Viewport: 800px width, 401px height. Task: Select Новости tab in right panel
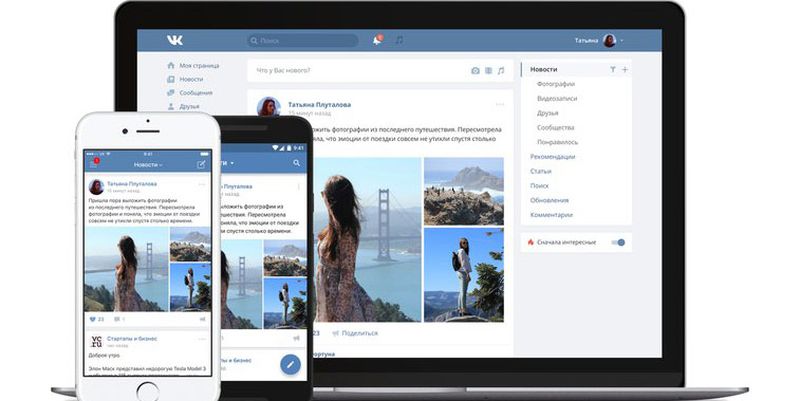543,69
